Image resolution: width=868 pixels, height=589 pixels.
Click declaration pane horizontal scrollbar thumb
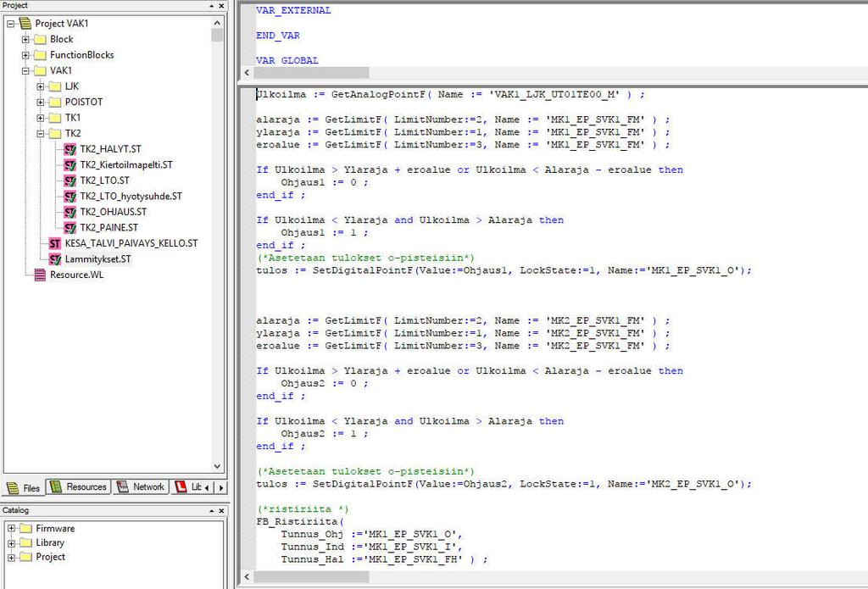(x=311, y=73)
